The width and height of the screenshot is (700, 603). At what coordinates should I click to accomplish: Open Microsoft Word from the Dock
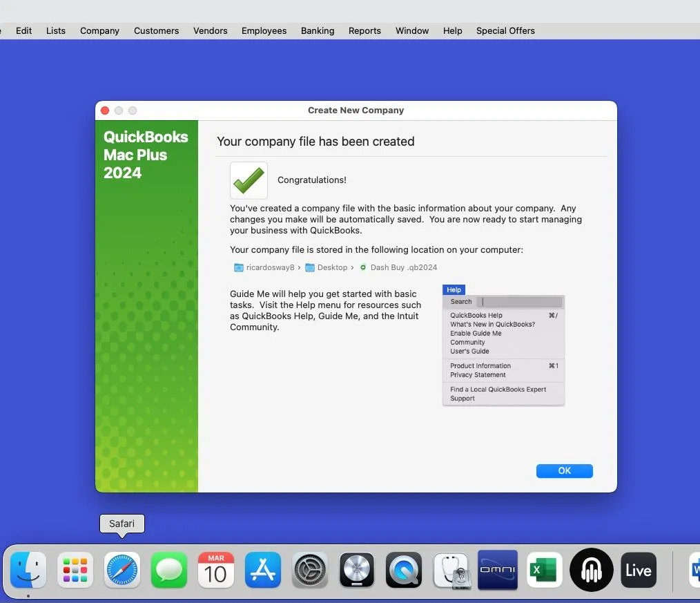coord(694,570)
